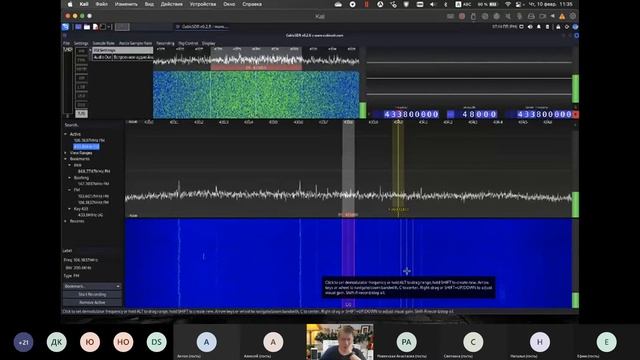Click the bookmarks Search field
The image size is (640, 360).
pyautogui.click(x=92, y=125)
